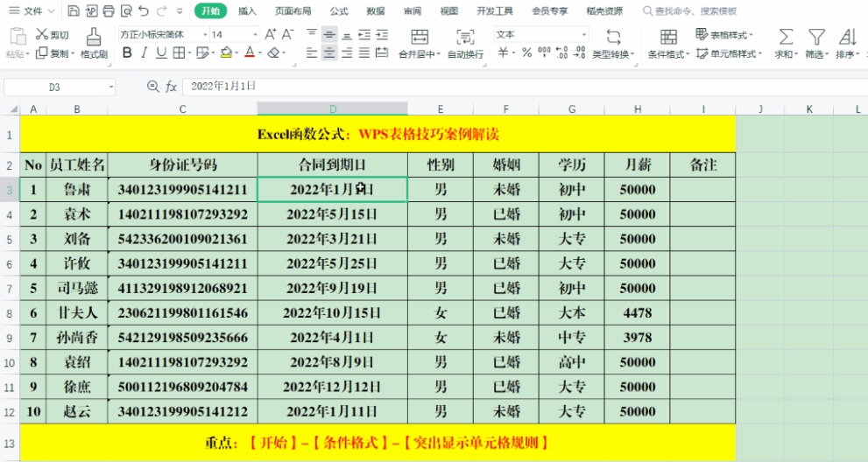The width and height of the screenshot is (868, 462).
Task: Click the Filter (筛选) funnel icon
Action: click(816, 43)
